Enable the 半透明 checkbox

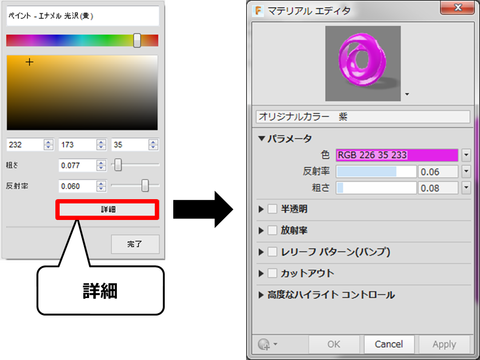(x=272, y=209)
